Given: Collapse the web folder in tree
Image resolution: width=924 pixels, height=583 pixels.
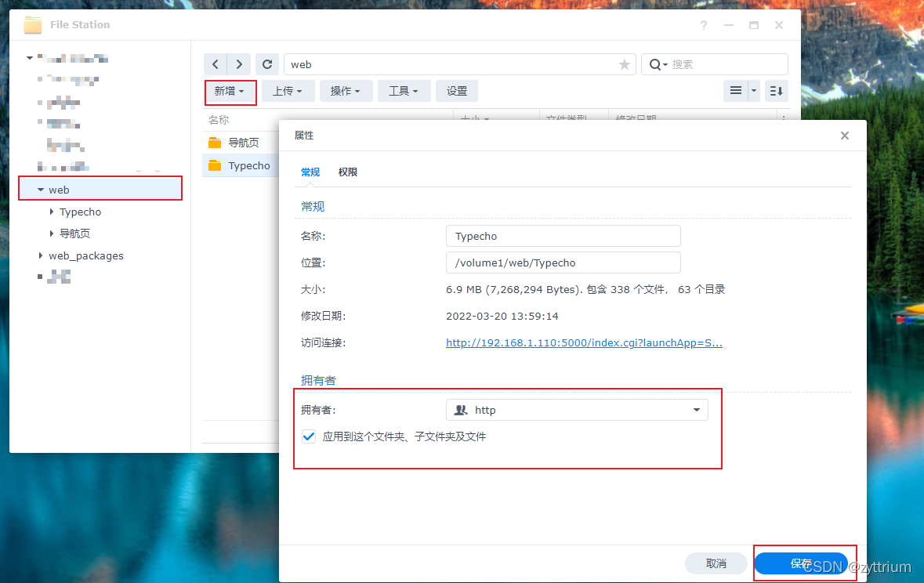Looking at the screenshot, I should point(41,190).
